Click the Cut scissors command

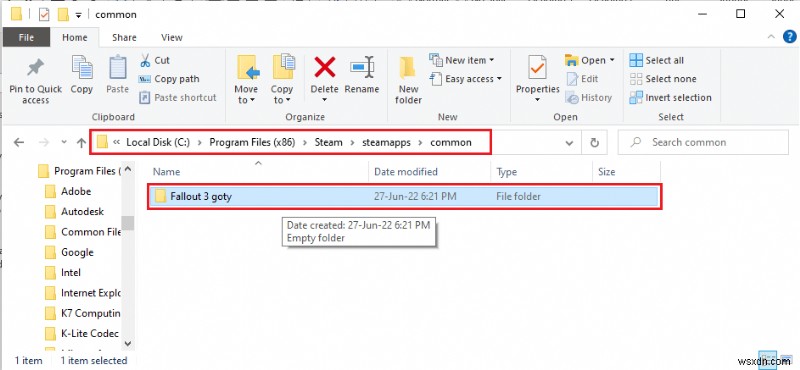pos(154,60)
